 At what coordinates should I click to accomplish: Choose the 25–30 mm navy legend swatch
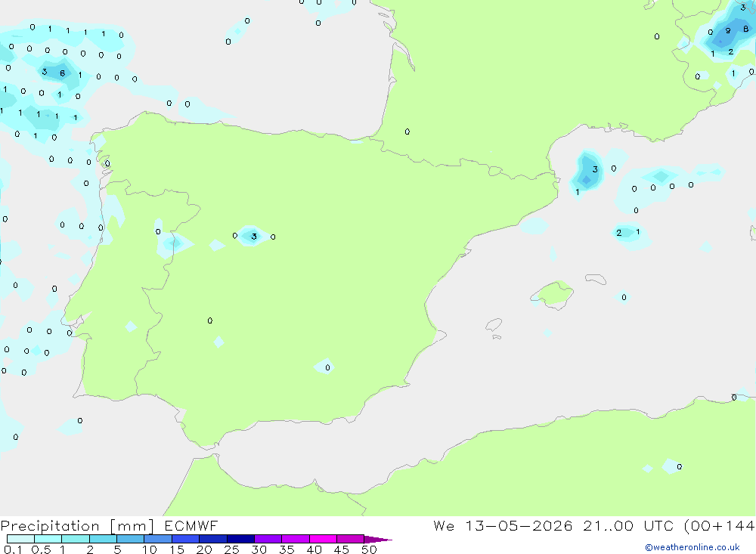pyautogui.click(x=240, y=539)
